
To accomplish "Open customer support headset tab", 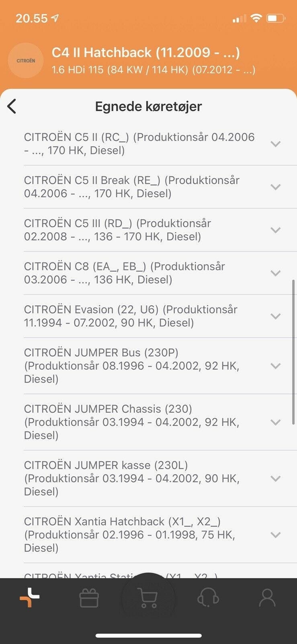I will point(208,598).
